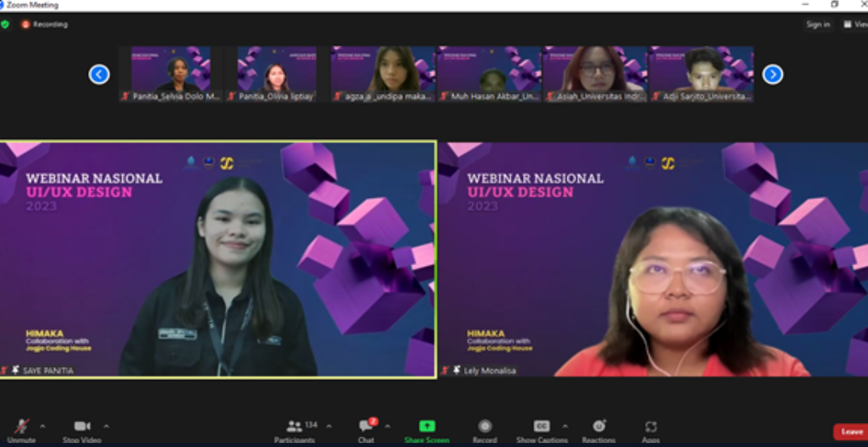This screenshot has width=868, height=447.
Task: Click the View menu at top right
Action: [855, 24]
